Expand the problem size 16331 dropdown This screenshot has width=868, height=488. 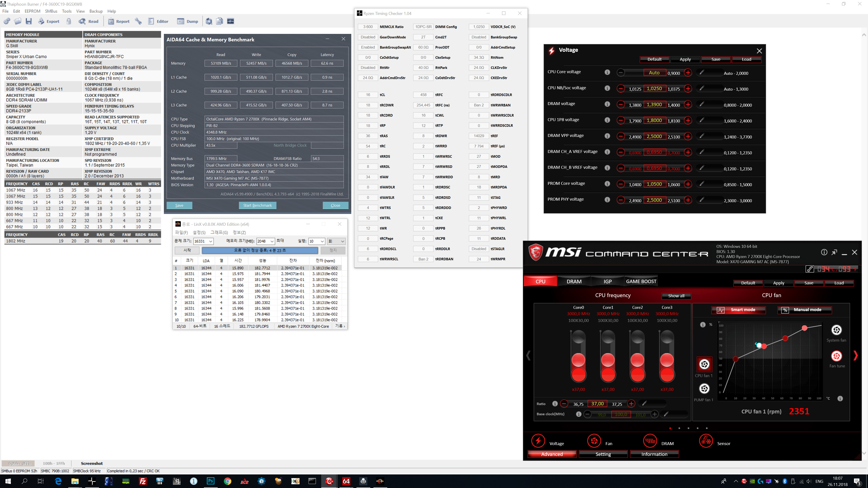[x=211, y=241]
